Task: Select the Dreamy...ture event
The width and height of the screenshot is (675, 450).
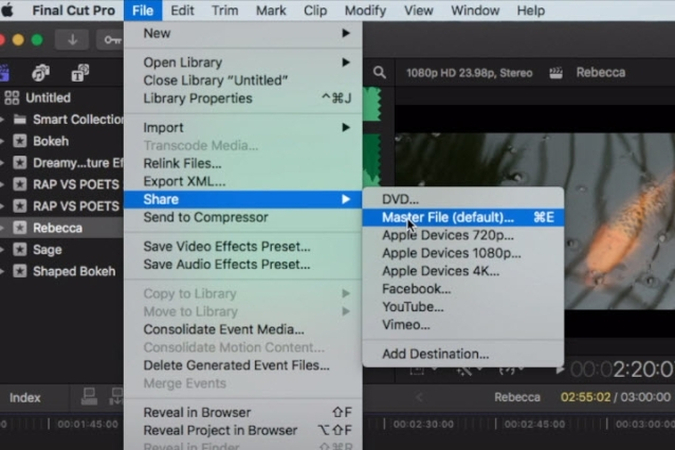Action: [x=77, y=163]
